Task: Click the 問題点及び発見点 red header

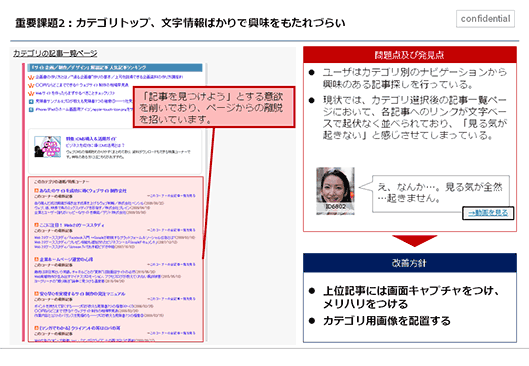Action: (410, 55)
